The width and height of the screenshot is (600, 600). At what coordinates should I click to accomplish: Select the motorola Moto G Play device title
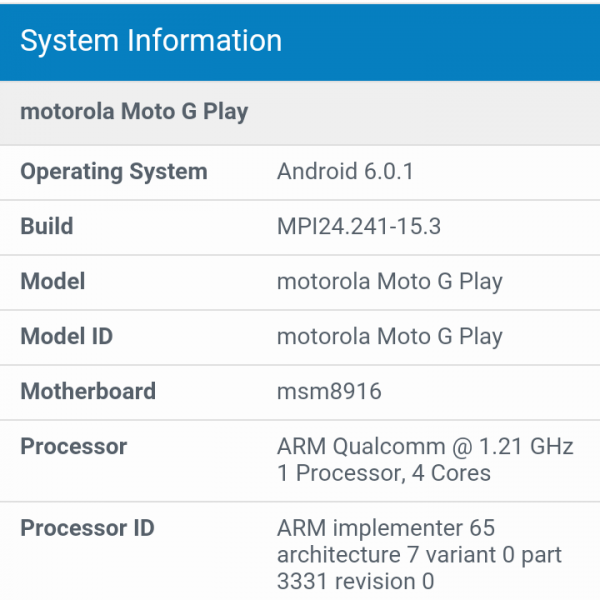coord(134,111)
